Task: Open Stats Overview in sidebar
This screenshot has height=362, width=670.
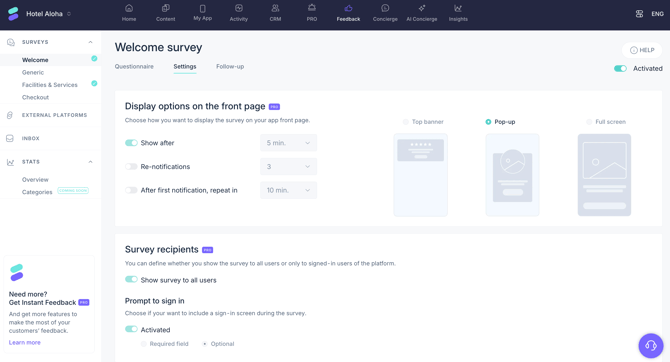Action: click(35, 180)
